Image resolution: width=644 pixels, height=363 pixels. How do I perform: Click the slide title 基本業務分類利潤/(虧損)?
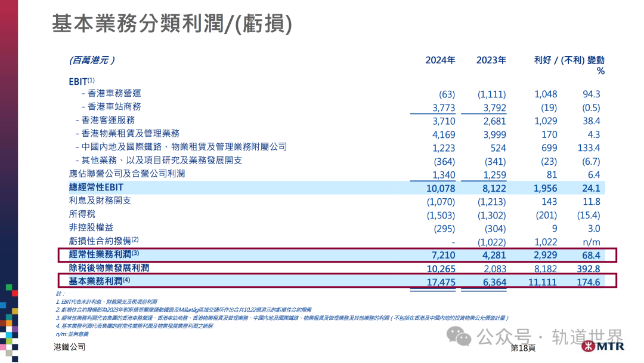[x=172, y=23]
